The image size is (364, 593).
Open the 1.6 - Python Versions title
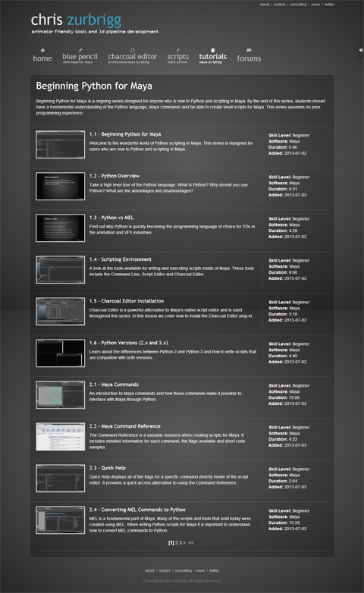tap(128, 343)
